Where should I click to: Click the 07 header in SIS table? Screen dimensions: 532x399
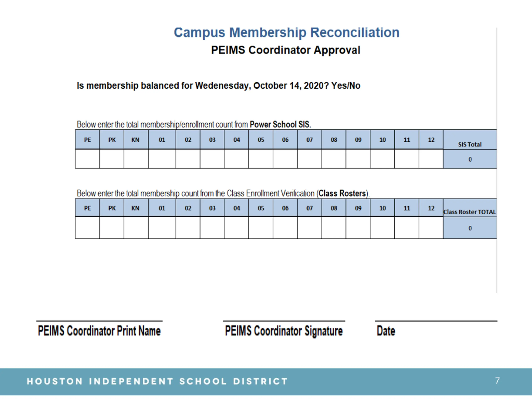pyautogui.click(x=309, y=140)
